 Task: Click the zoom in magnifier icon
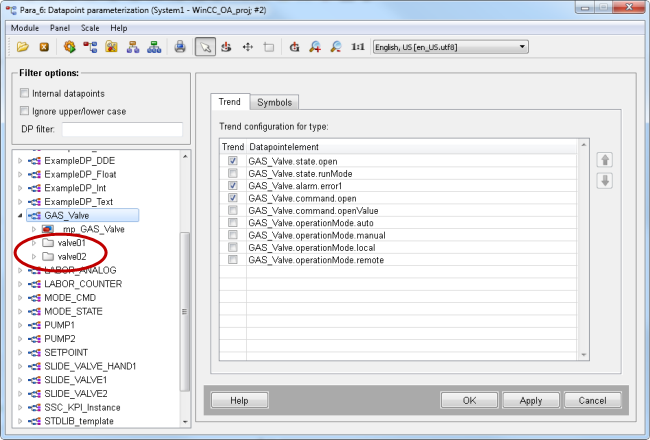point(314,47)
